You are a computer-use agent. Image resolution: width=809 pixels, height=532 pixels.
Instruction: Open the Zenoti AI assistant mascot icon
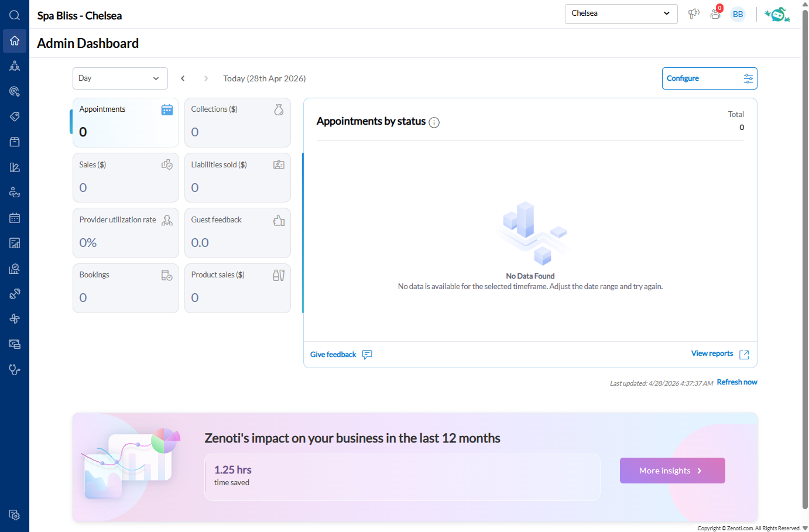pyautogui.click(x=777, y=14)
